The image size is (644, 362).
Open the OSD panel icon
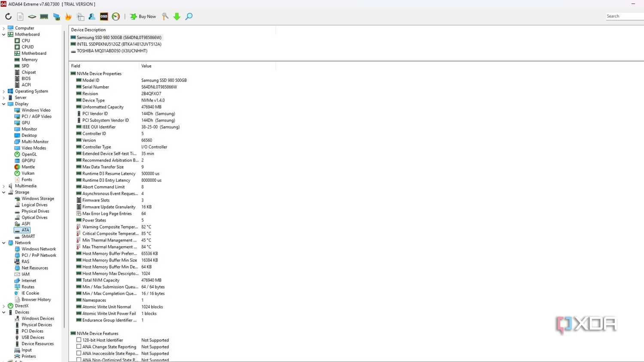104,16
